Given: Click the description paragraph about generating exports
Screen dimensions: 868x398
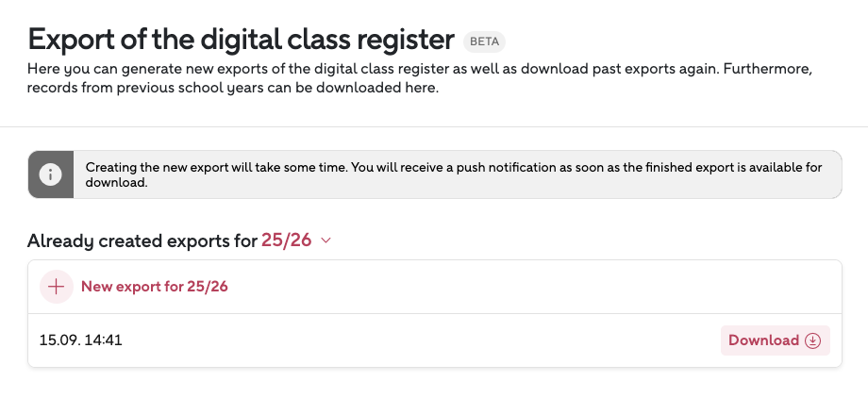Looking at the screenshot, I should click(415, 70).
